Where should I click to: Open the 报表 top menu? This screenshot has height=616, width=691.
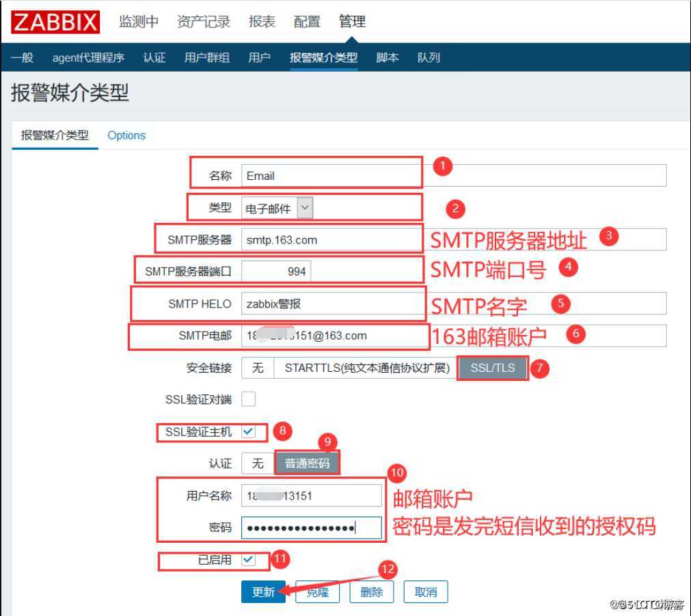point(262,21)
